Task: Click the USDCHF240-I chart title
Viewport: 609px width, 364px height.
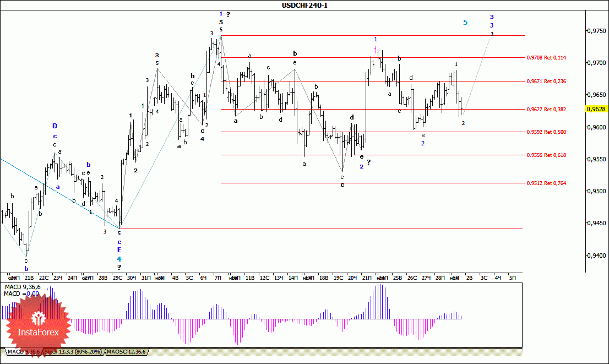Action: coord(304,5)
